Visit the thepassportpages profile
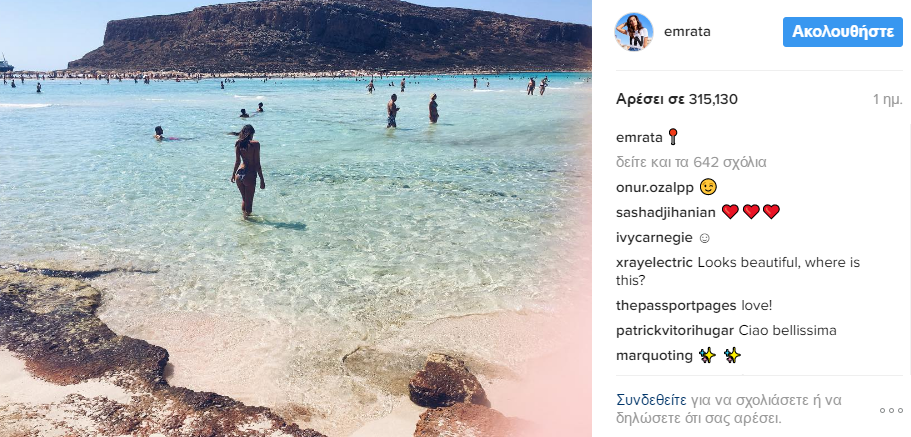911x437 pixels. tap(676, 306)
